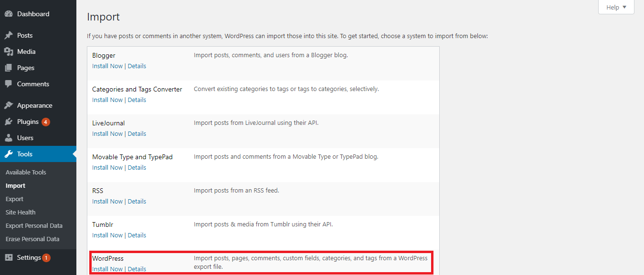Open the Export submenu item
This screenshot has height=275, width=644.
click(x=14, y=199)
